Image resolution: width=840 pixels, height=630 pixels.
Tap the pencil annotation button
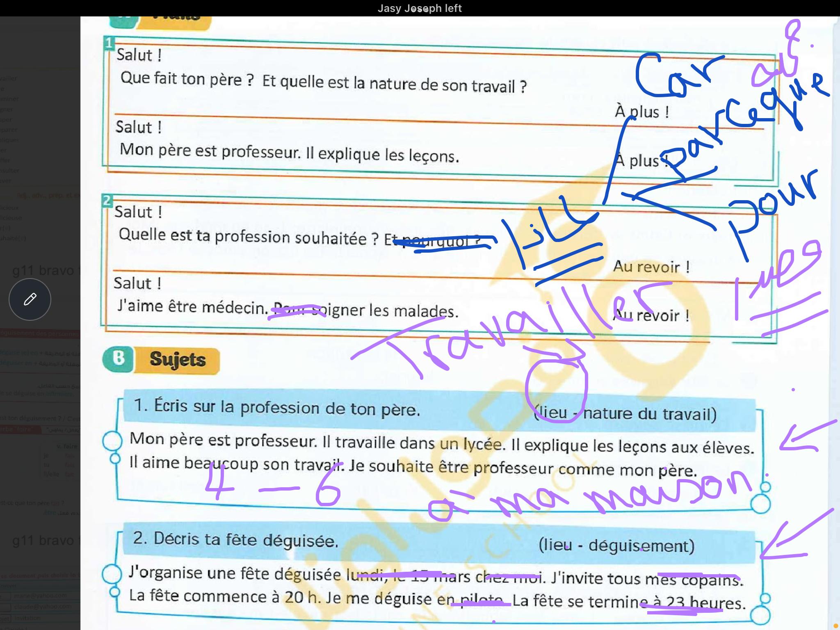[x=30, y=299]
